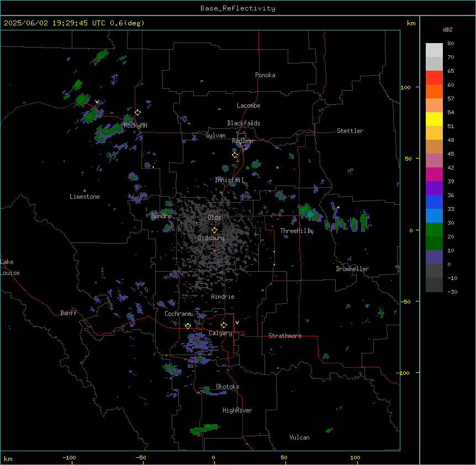Click the blue reflectivity core northeast of ThreeHills
Image resolution: width=476 pixels, height=465 pixels.
[310, 215]
